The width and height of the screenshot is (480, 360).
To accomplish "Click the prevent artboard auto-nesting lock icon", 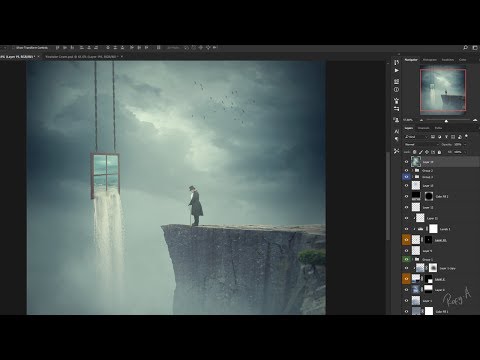I will coord(433,152).
